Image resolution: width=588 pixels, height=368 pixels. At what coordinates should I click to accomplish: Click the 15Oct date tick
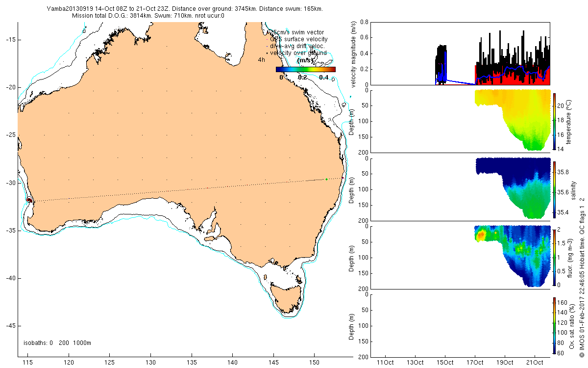coord(445,363)
